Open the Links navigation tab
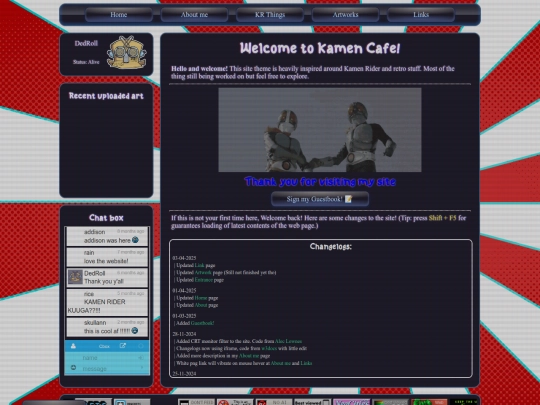540x405 pixels. pos(421,14)
